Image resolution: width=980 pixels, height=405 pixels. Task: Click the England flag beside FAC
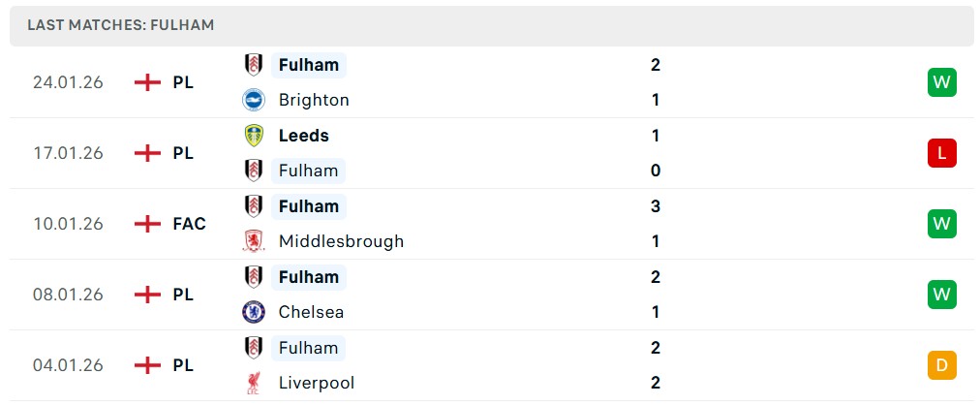[x=147, y=224]
